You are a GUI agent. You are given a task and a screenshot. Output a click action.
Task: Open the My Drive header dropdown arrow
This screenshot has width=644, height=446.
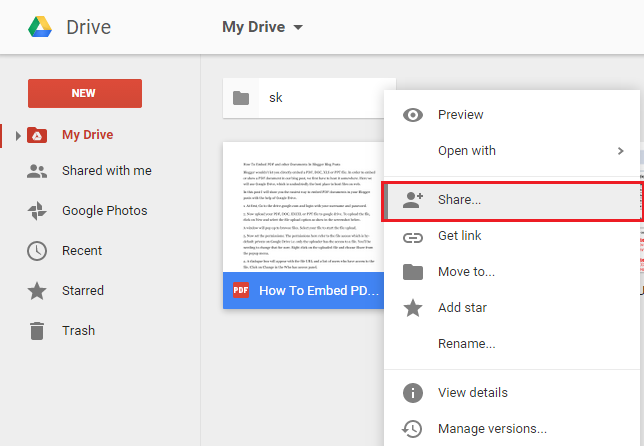click(x=298, y=28)
